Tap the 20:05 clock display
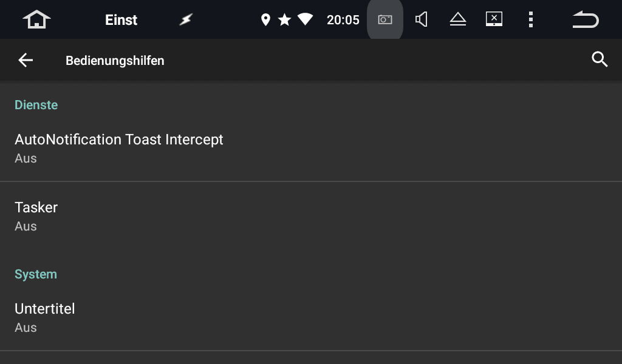The height and width of the screenshot is (364, 622). point(343,20)
